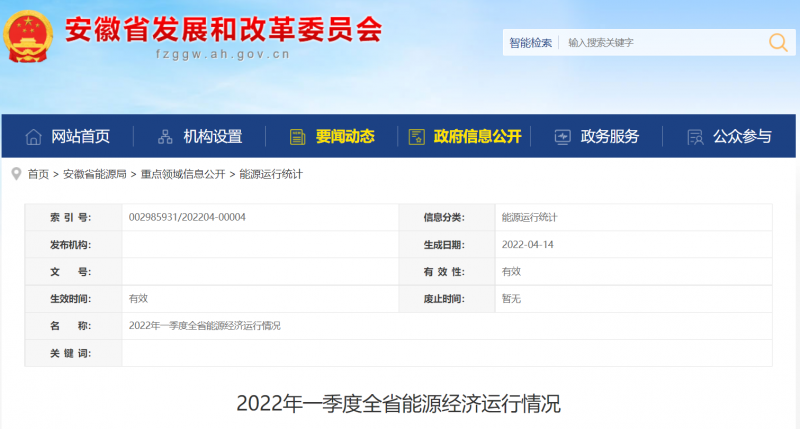This screenshot has width=800, height=429.
Task: Click 能源运行统计 in the breadcrumb path
Action: coord(270,174)
